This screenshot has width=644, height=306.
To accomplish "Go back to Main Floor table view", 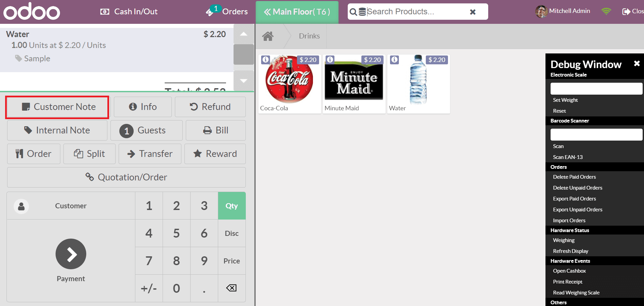I will pos(297,12).
